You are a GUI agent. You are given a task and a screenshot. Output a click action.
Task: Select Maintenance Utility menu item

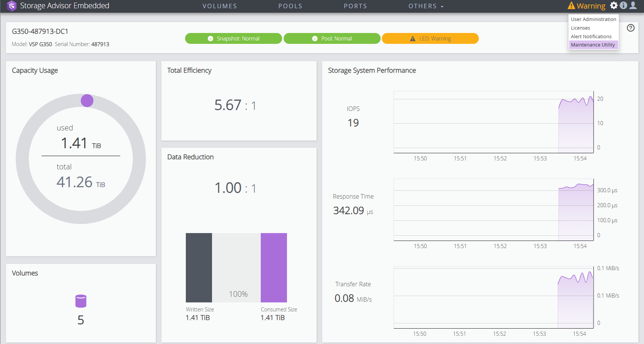(593, 45)
